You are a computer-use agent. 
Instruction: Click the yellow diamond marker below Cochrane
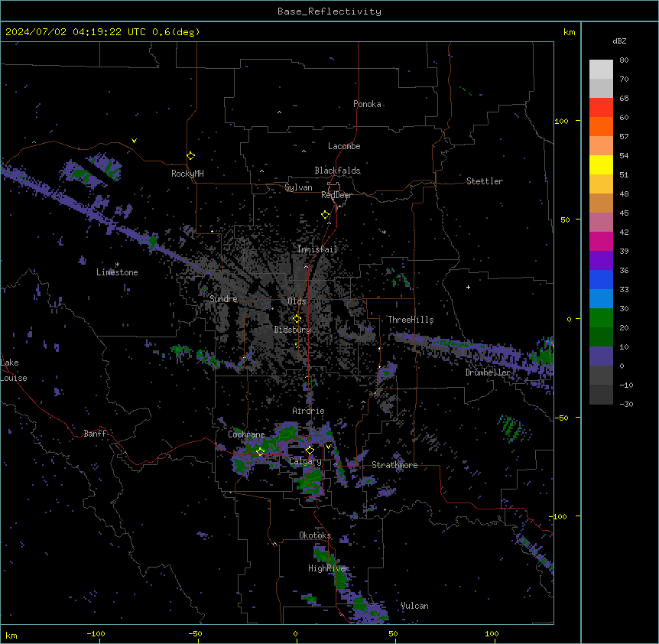coord(260,452)
